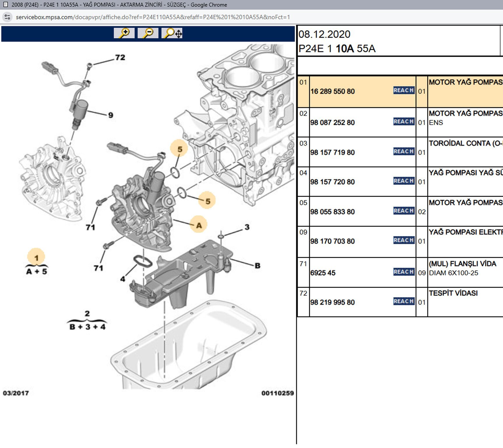Open site information icon in address bar
This screenshot has width=503, height=448.
(x=7, y=17)
